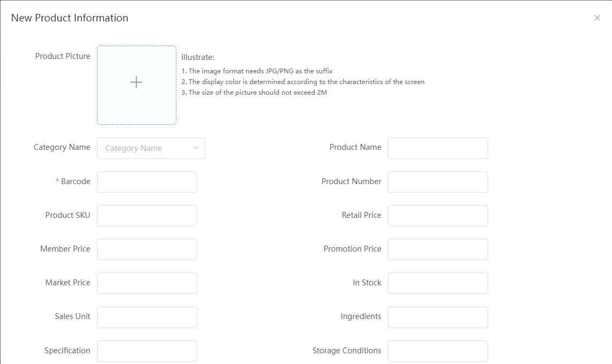This screenshot has width=612, height=364.
Task: Select the Promotion Price field
Action: pos(438,249)
